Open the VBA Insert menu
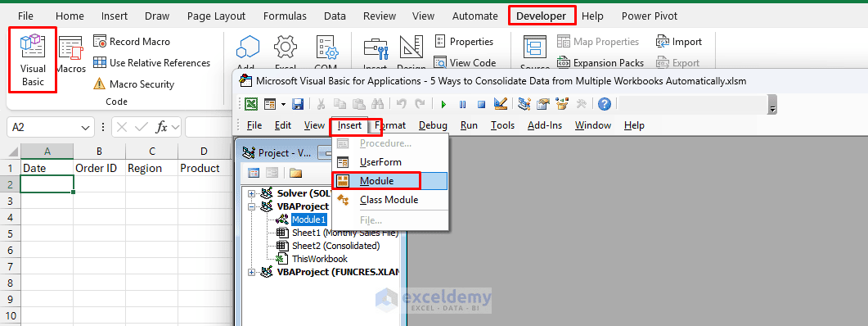The height and width of the screenshot is (326, 868). [x=350, y=125]
